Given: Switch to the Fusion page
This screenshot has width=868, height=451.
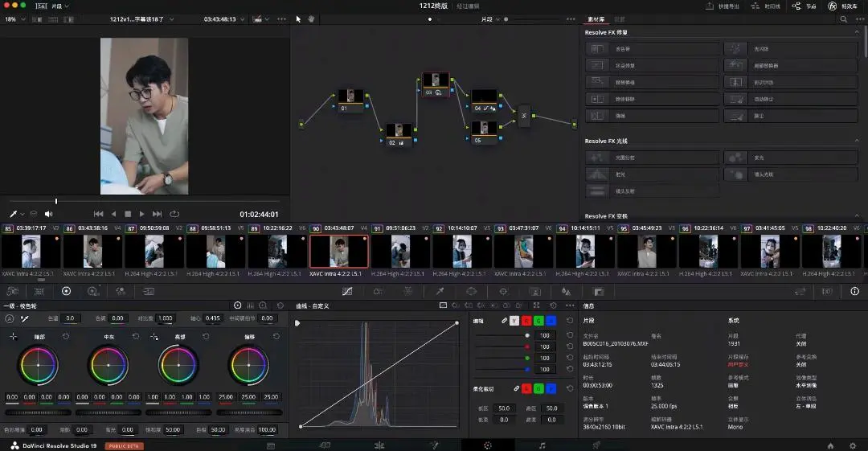Looking at the screenshot, I should pos(433,445).
